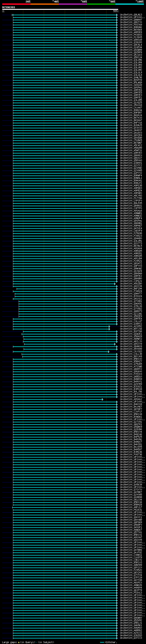Open hit UniRef100_Q8GTY0
The image size is (146, 644).
(131, 22)
